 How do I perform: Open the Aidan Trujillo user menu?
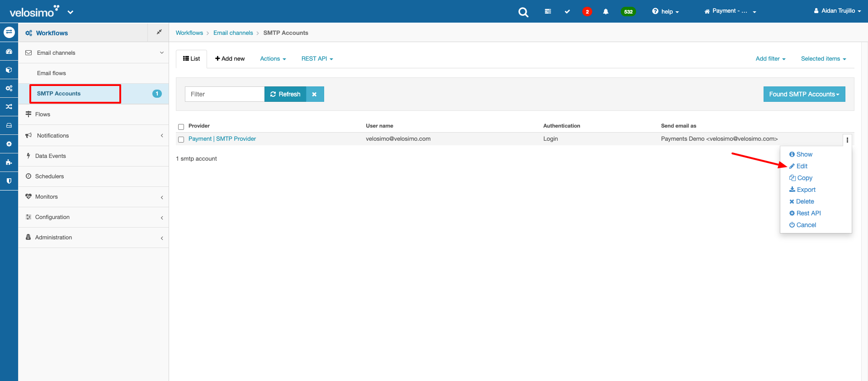837,11
